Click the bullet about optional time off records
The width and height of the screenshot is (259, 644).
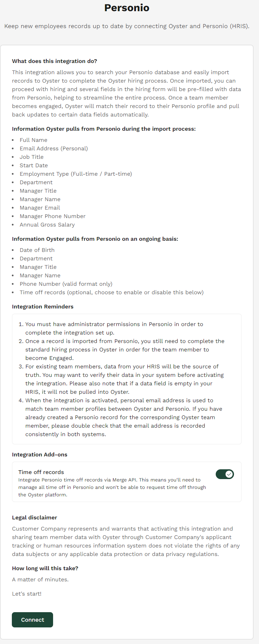(112, 292)
